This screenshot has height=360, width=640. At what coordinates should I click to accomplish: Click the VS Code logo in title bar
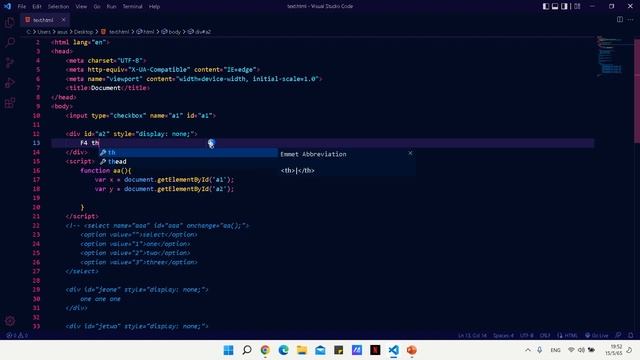7,6
